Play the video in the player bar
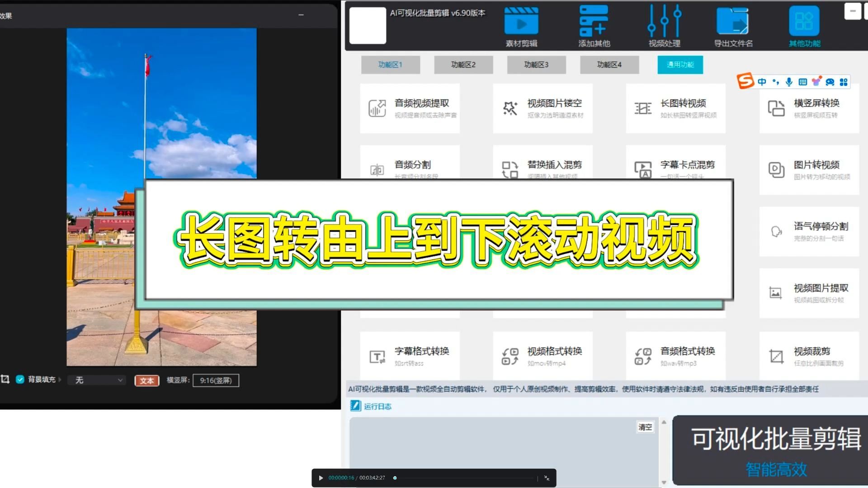This screenshot has width=868, height=488. click(321, 478)
